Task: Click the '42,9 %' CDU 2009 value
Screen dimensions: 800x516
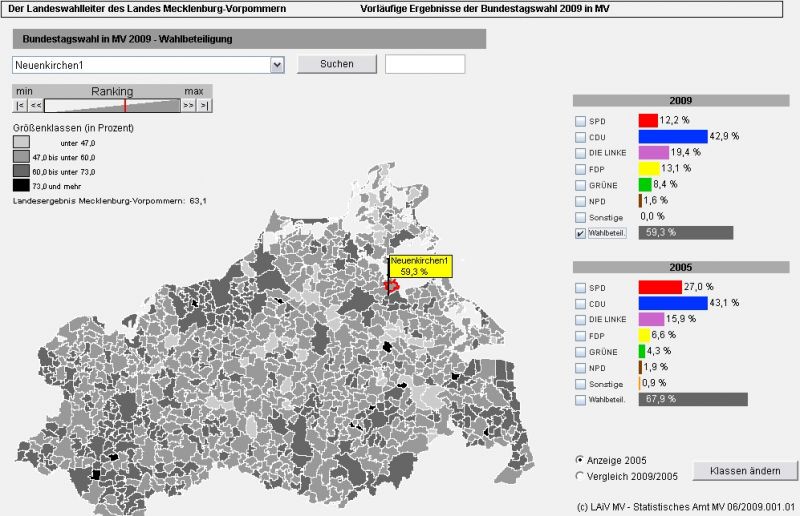Action: (x=724, y=136)
